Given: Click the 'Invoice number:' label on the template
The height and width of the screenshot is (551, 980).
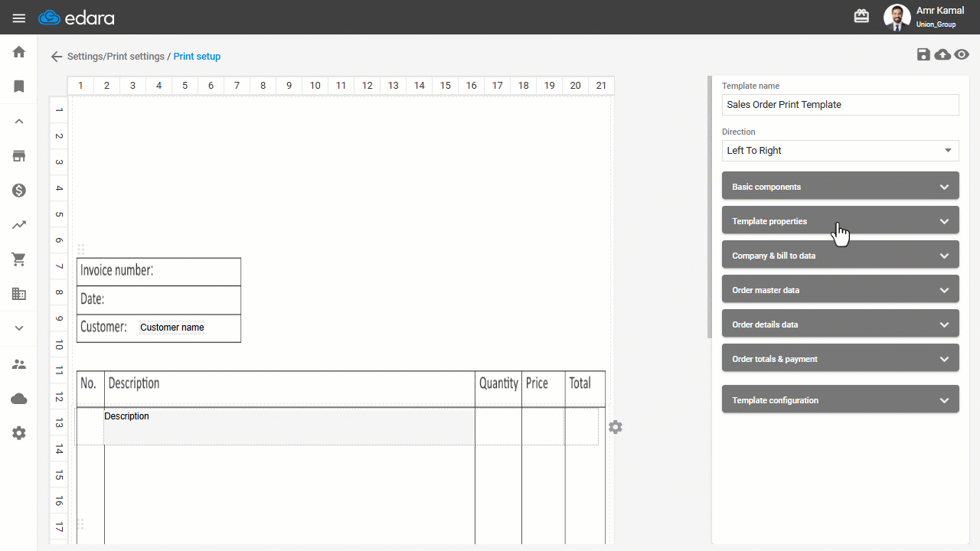Looking at the screenshot, I should pyautogui.click(x=117, y=270).
